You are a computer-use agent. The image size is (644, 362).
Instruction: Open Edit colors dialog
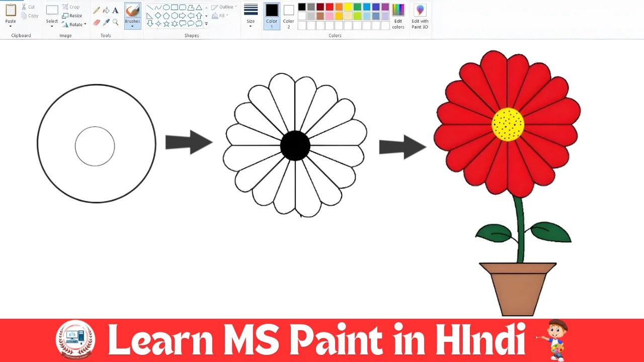point(398,16)
